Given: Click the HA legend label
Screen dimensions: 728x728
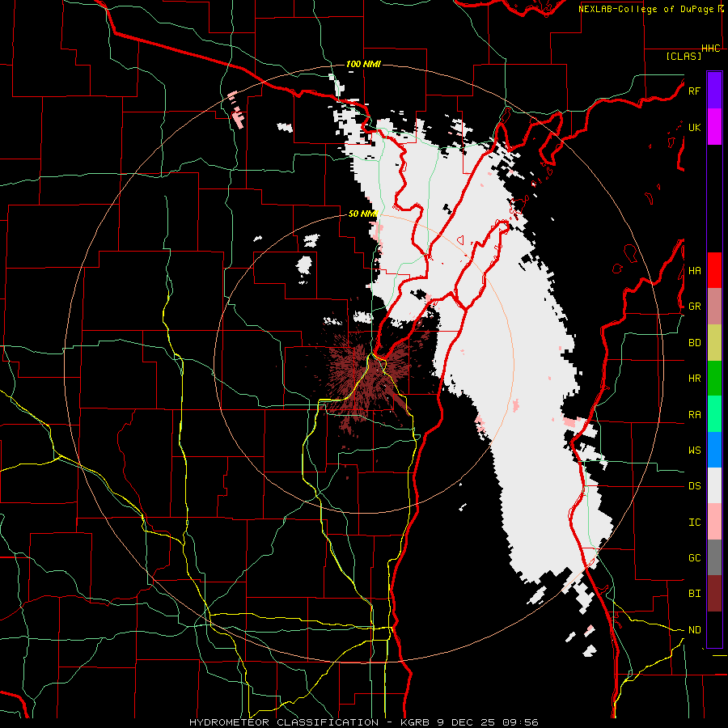Looking at the screenshot, I should coord(694,271).
